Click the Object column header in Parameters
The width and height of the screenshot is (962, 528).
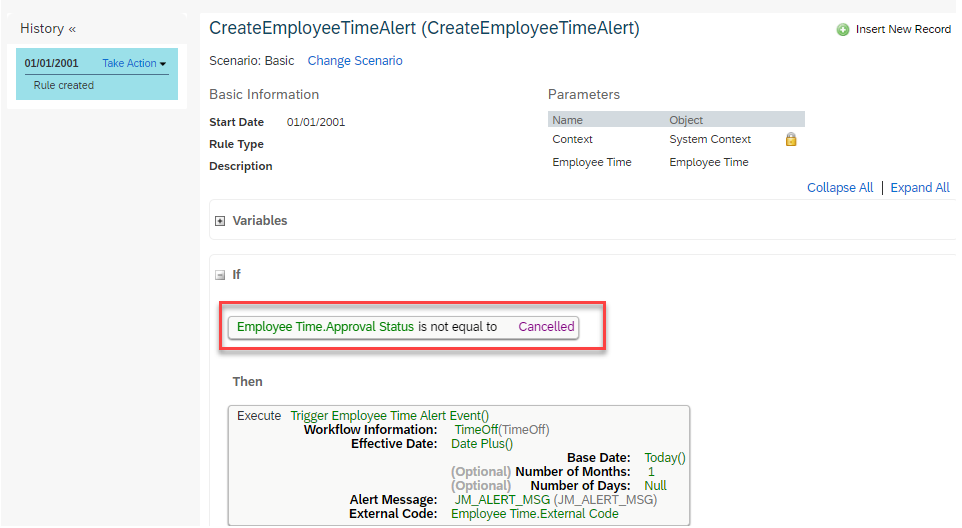(686, 120)
